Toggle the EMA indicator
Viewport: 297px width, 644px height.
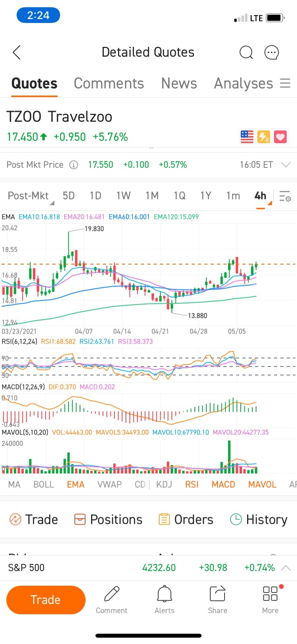[x=76, y=485]
